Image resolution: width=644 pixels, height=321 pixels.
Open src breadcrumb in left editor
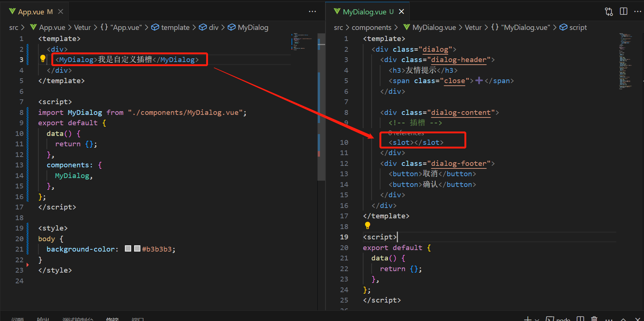coord(14,27)
